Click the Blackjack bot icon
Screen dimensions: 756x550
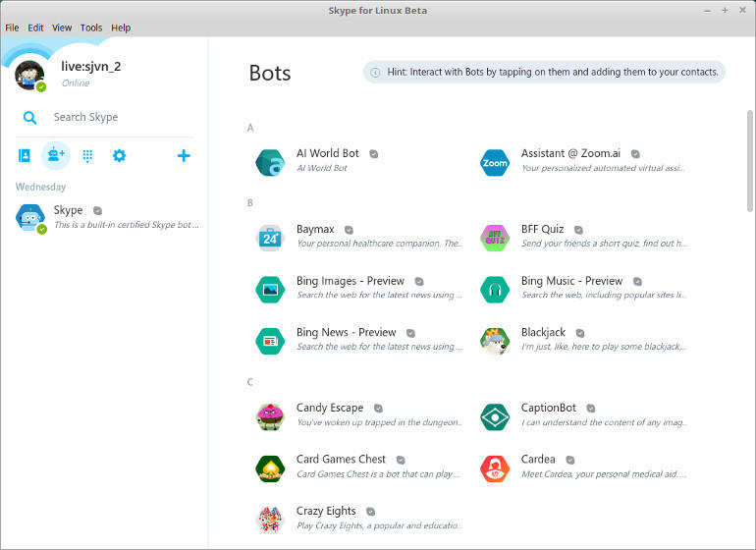[495, 341]
